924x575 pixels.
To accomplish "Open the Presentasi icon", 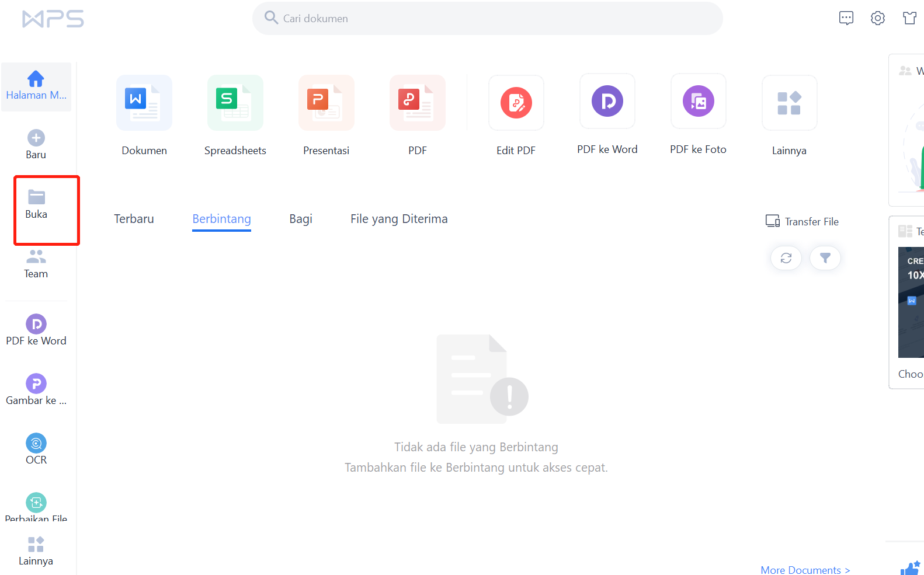I will pos(326,103).
